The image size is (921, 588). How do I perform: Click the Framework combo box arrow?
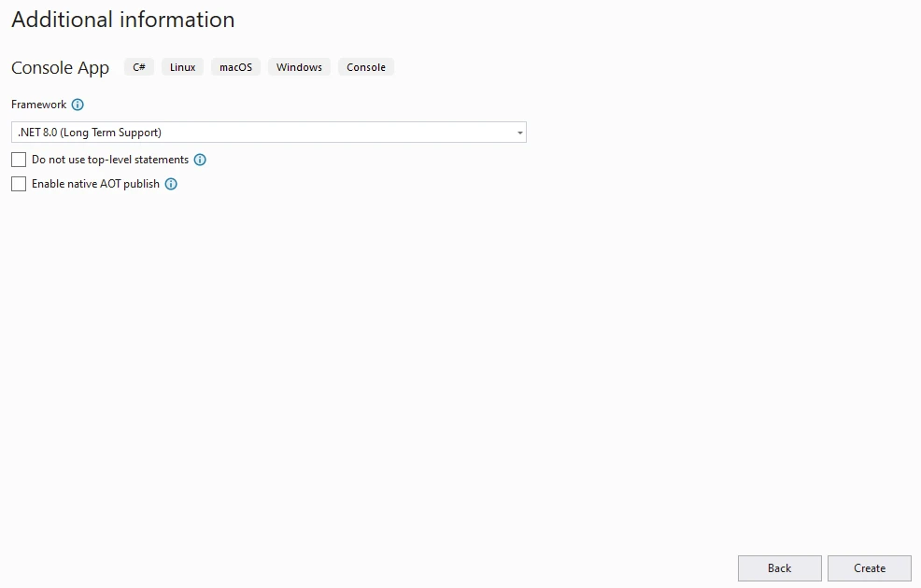(519, 133)
